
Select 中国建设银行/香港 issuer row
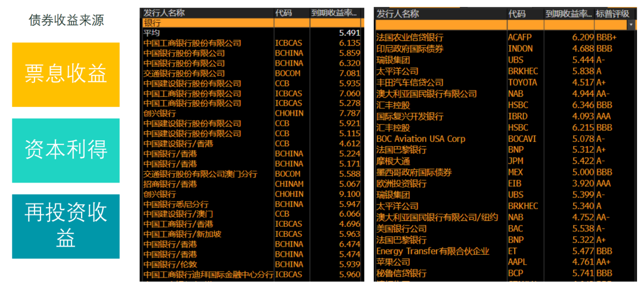point(252,144)
